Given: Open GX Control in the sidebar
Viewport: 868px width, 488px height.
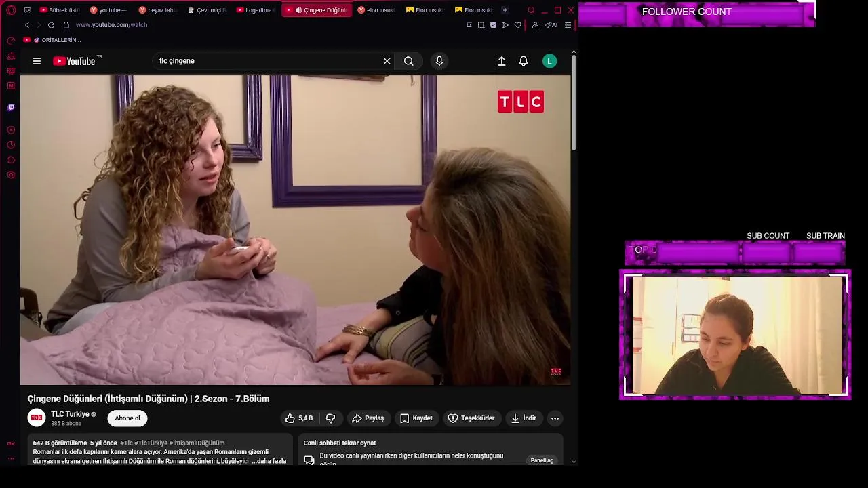Looking at the screenshot, I should (11, 41).
